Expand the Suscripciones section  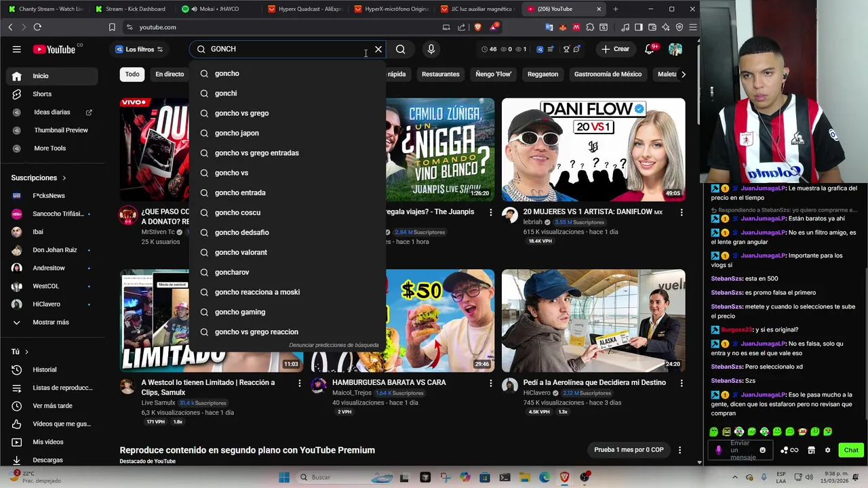(x=39, y=178)
